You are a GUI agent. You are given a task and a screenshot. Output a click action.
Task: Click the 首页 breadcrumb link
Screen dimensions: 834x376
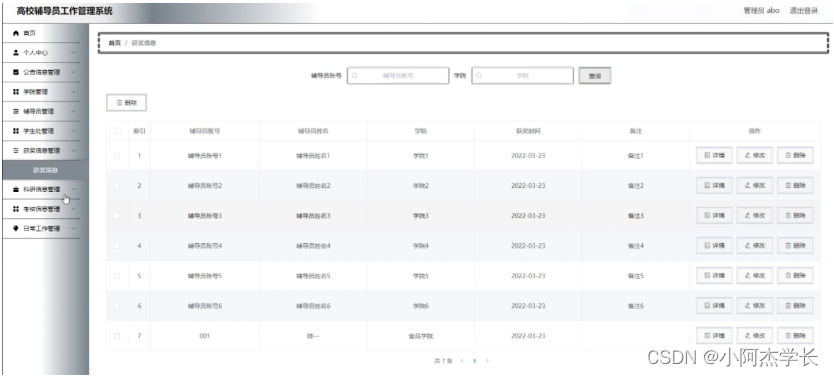(114, 43)
